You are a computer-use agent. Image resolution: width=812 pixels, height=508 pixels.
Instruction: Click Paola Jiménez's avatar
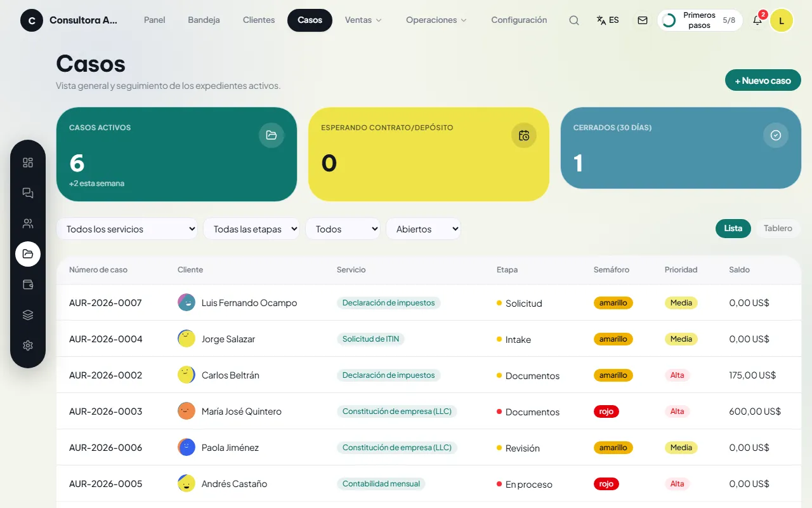pos(187,447)
